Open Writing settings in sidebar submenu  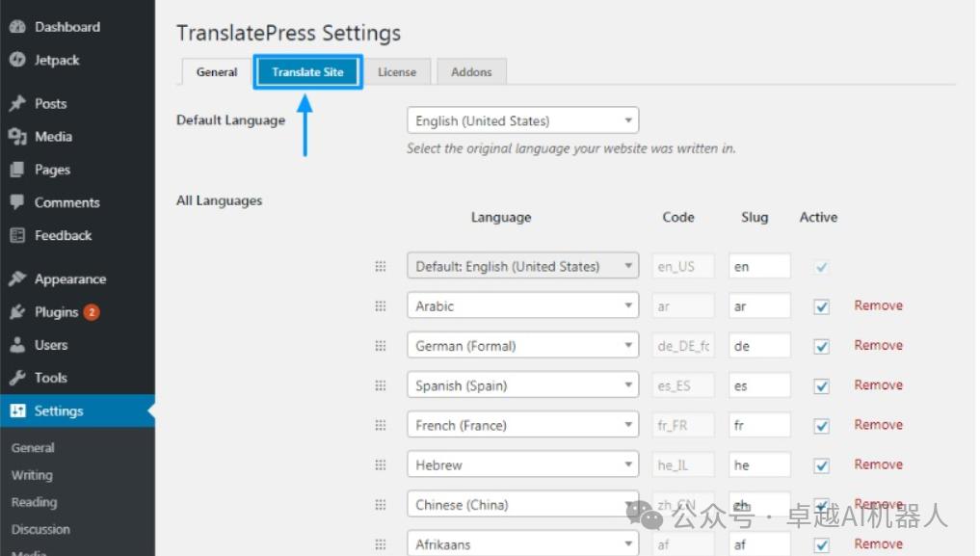32,475
